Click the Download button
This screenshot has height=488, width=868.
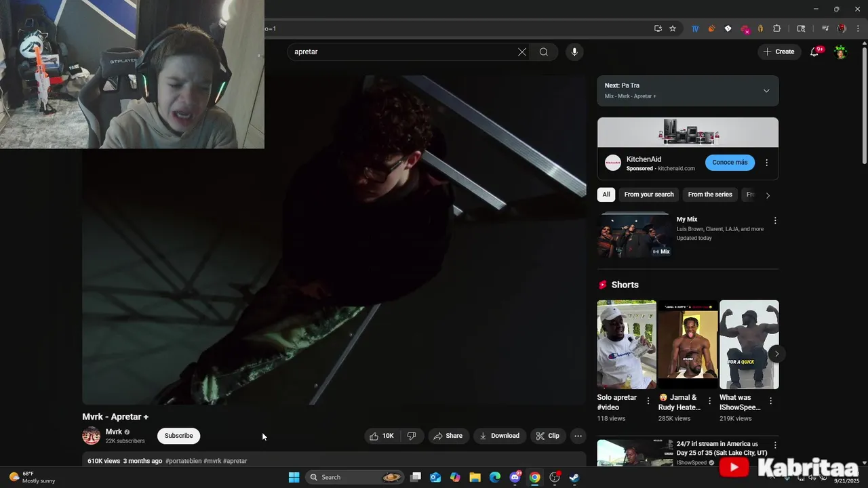[500, 436]
